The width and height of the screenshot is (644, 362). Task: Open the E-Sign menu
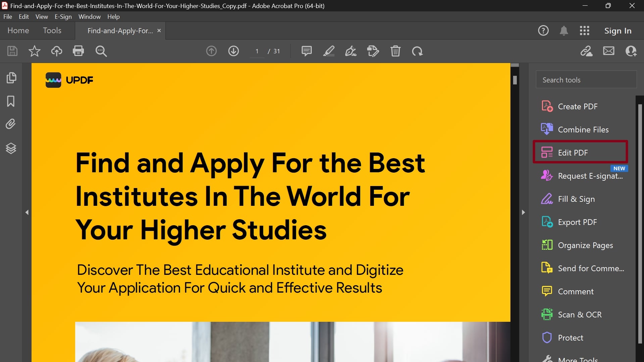tap(63, 16)
